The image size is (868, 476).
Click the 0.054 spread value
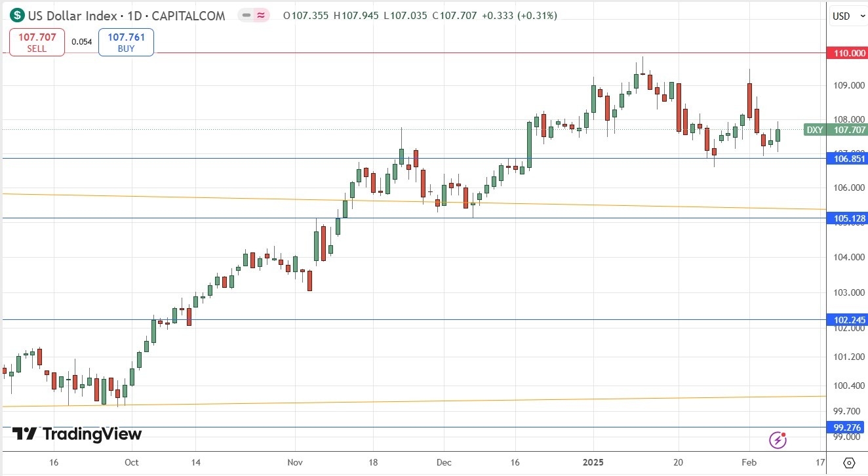(x=81, y=42)
